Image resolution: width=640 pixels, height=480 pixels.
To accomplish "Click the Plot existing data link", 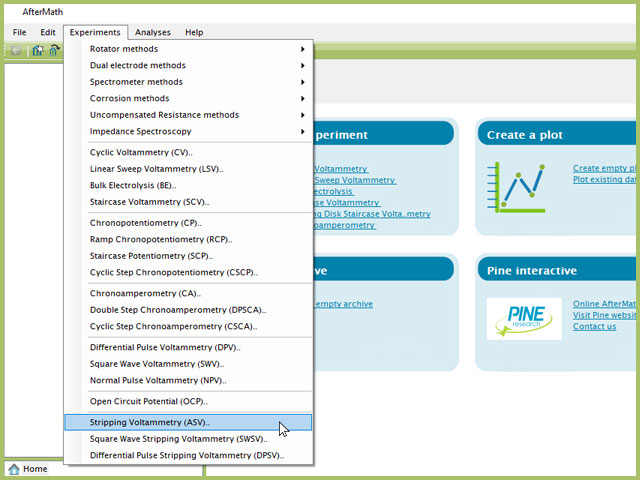I will [x=604, y=179].
